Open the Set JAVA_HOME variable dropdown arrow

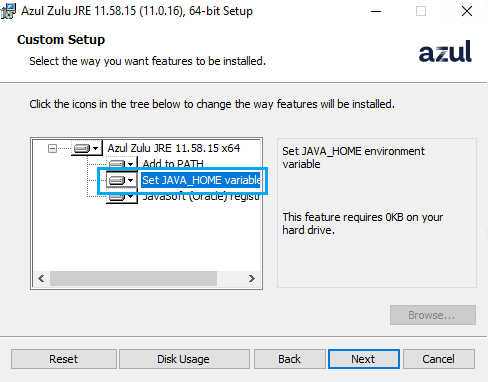(x=131, y=180)
